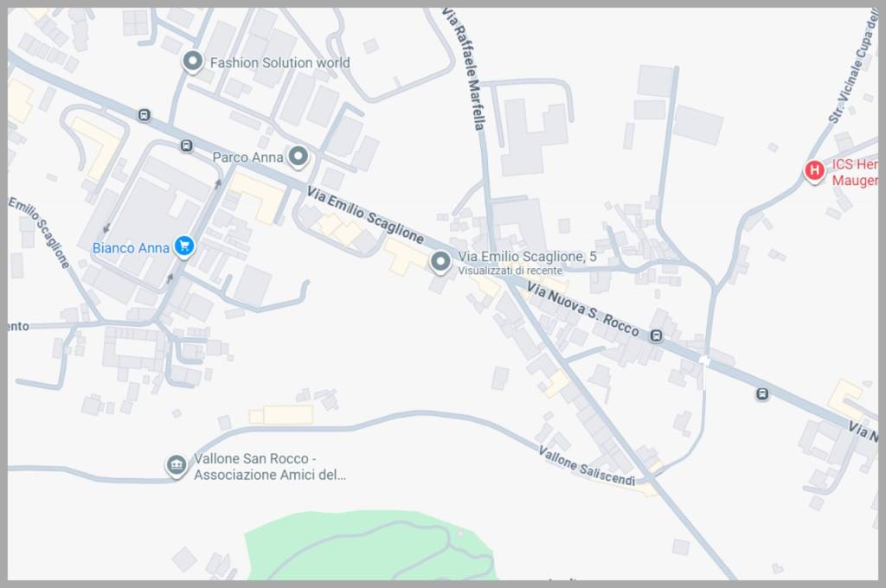Select the Vallone San Rocco museum icon
886x588 pixels.
[177, 466]
